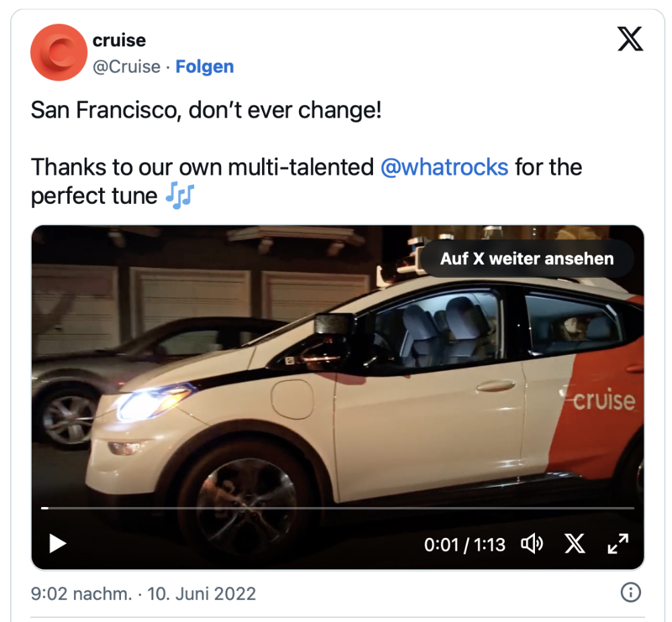Open the @Cruise handle link
The image size is (672, 622).
[126, 67]
